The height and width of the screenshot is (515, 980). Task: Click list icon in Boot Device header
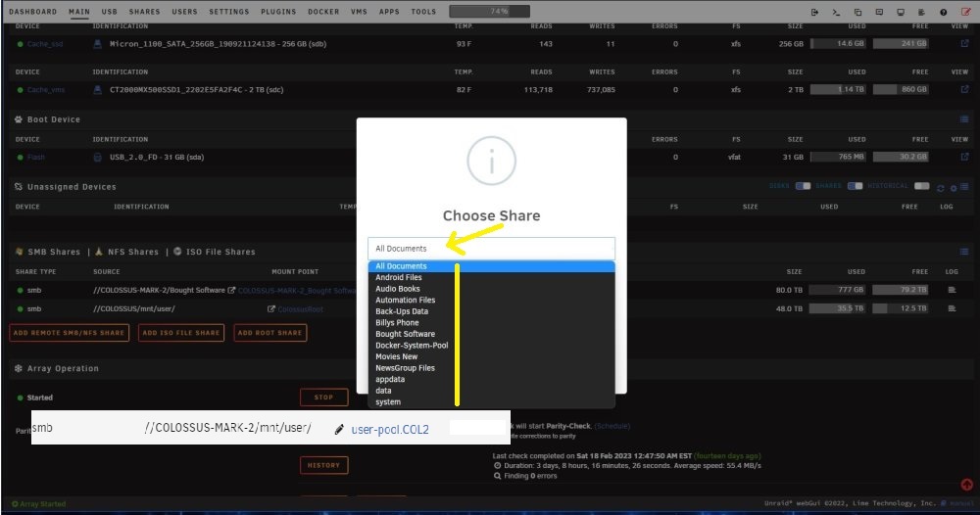tap(964, 119)
